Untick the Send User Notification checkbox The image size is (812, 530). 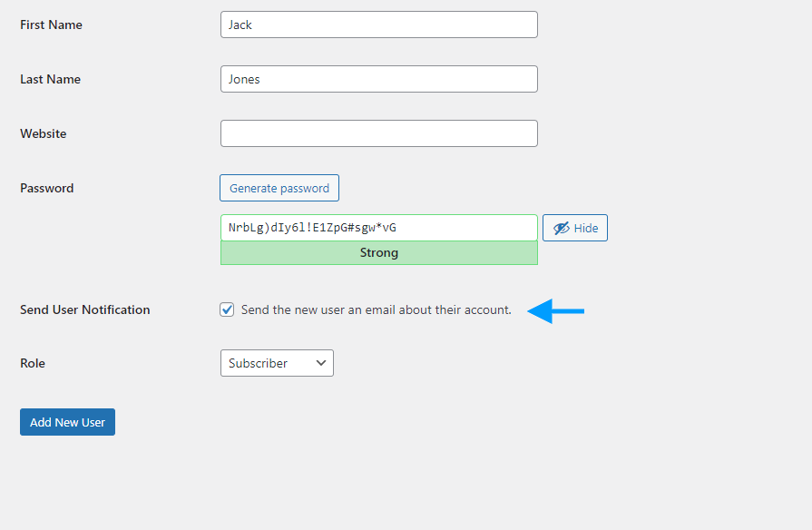227,309
